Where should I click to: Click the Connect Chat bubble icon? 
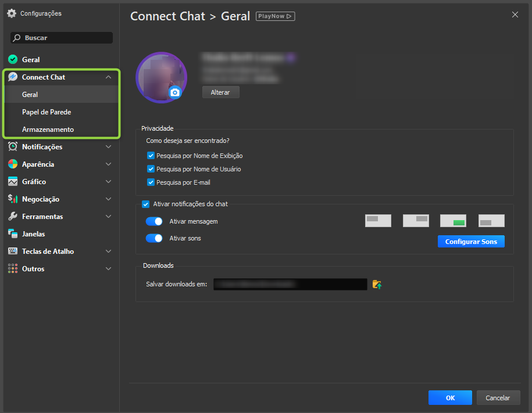(x=13, y=77)
